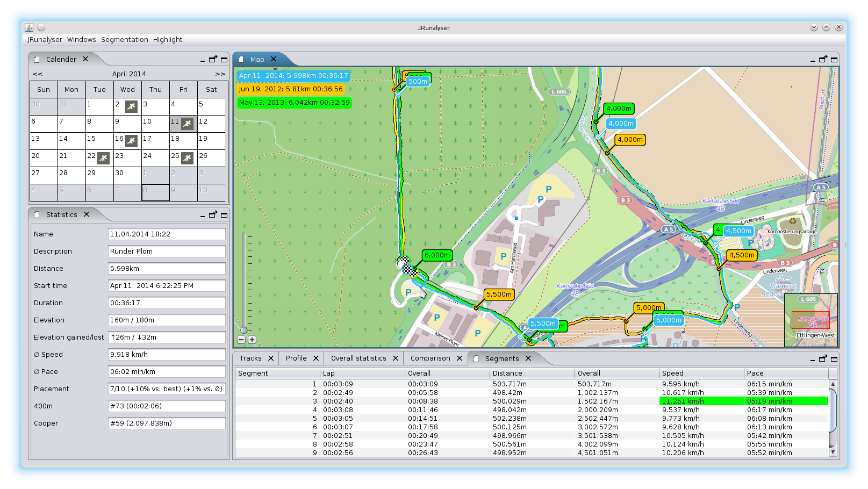
Task: Click the next month arrows in Calender
Action: tap(220, 74)
